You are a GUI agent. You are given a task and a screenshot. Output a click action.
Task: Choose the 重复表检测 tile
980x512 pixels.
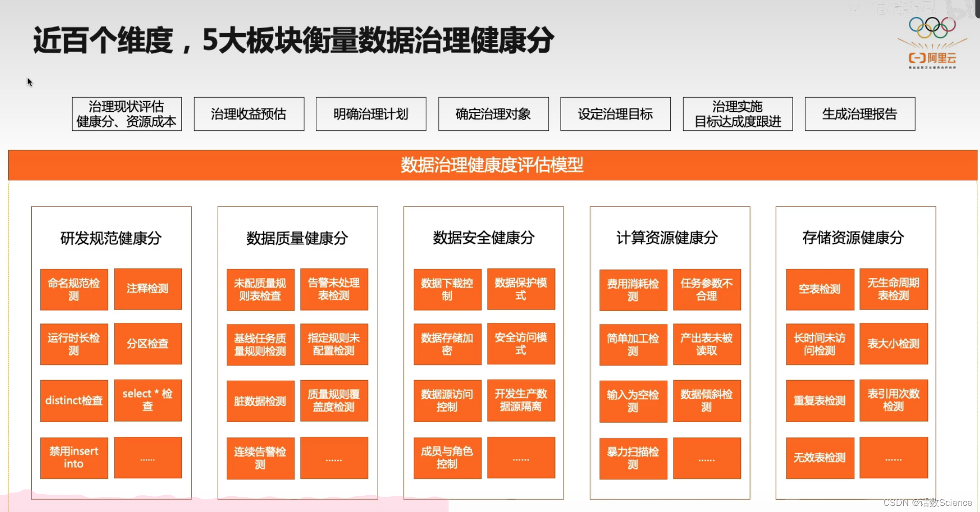coord(820,401)
